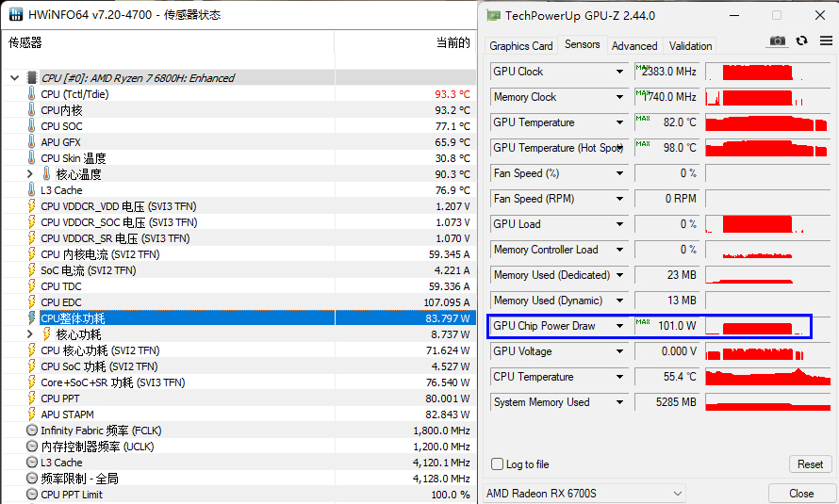Screen dimensions: 839x504
Task: Switch to the Advanced tab
Action: tap(634, 45)
